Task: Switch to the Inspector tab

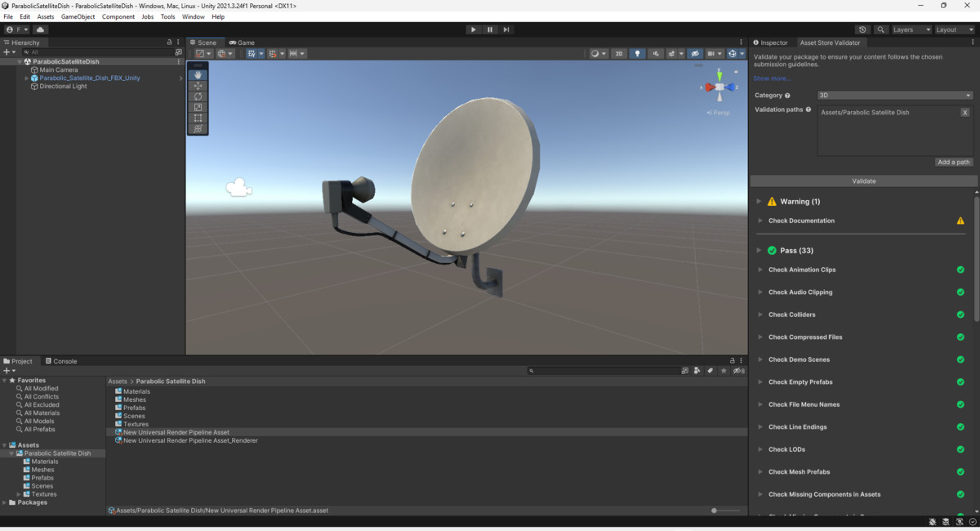Action: pos(770,42)
